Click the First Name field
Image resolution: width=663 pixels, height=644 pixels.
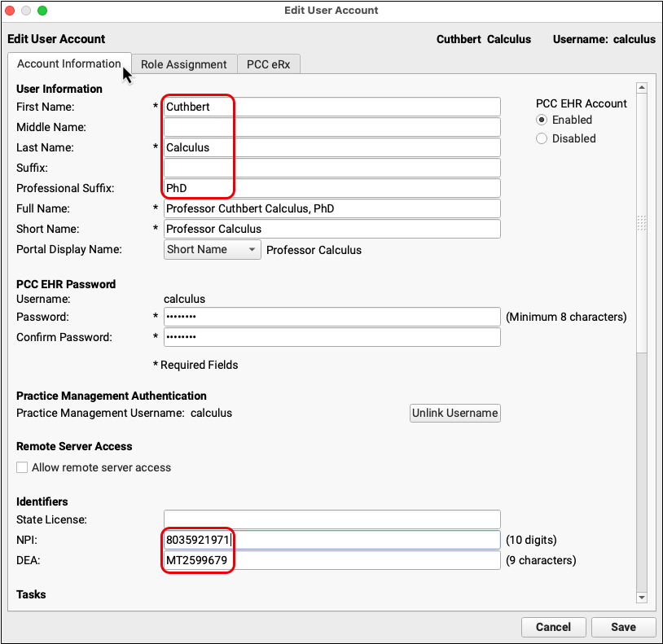[x=331, y=107]
